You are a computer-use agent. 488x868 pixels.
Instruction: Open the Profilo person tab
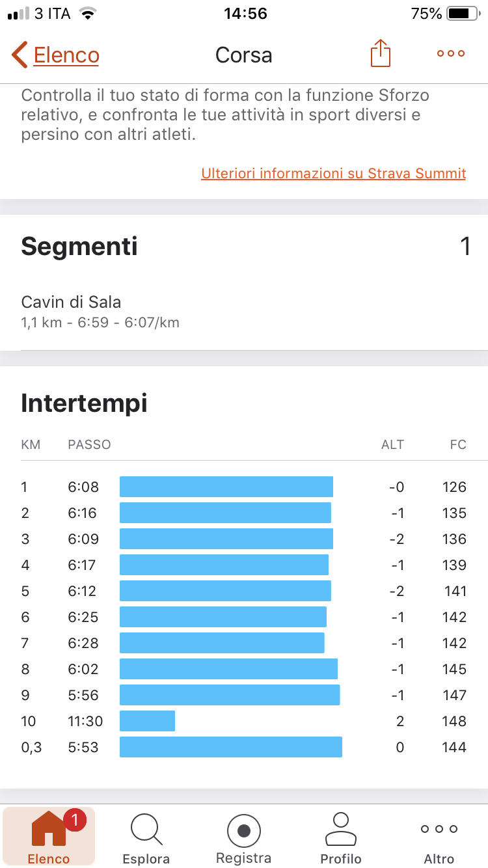pyautogui.click(x=340, y=829)
